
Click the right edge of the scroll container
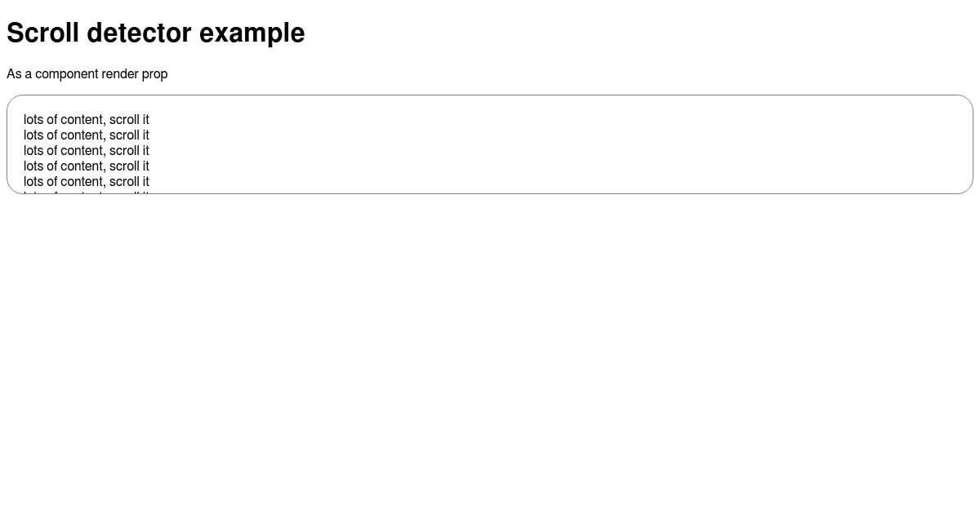click(973, 144)
